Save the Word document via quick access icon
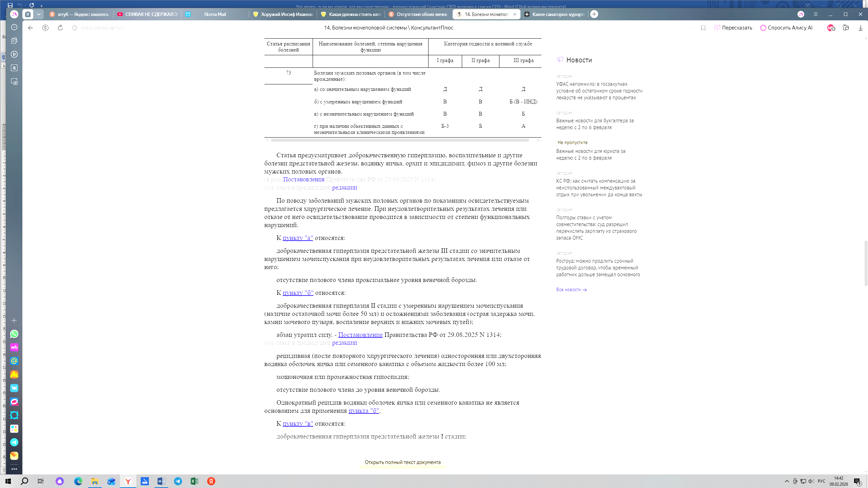 click(x=10, y=5)
